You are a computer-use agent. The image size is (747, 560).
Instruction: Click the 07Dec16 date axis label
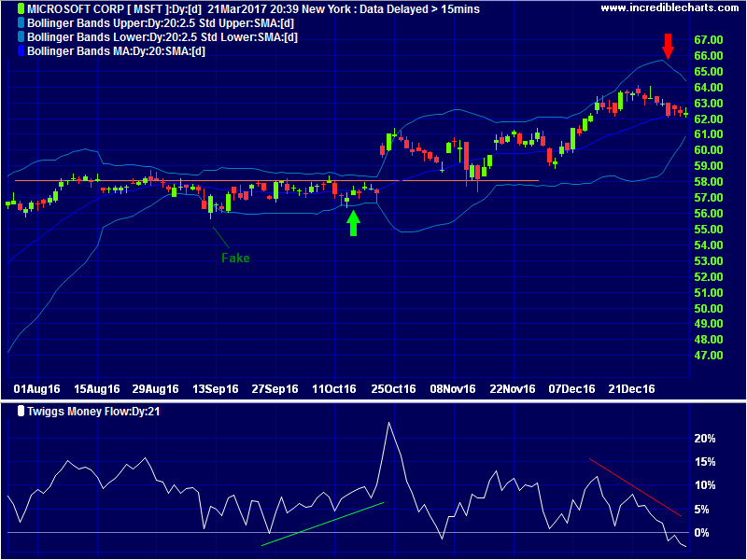point(571,389)
